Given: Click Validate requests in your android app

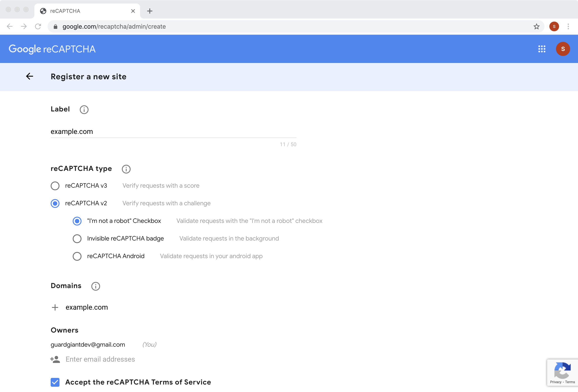Looking at the screenshot, I should (x=211, y=256).
